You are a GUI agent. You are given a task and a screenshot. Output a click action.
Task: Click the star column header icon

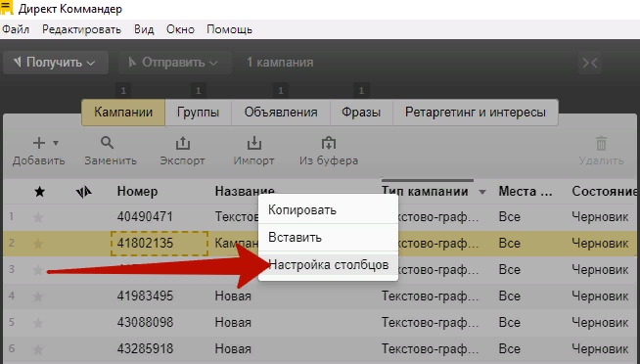tap(39, 191)
